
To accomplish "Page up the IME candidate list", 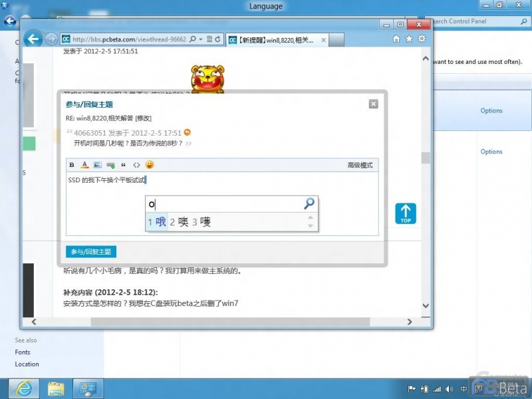I will tap(310, 217).
